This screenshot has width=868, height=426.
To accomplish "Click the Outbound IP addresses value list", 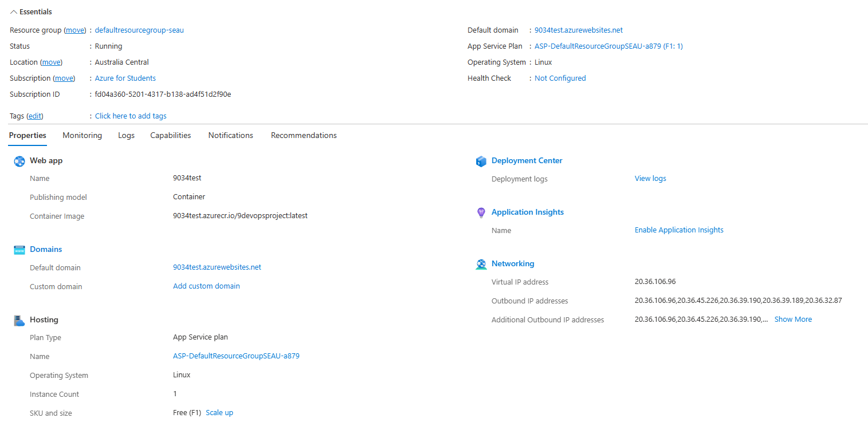I will [x=738, y=301].
